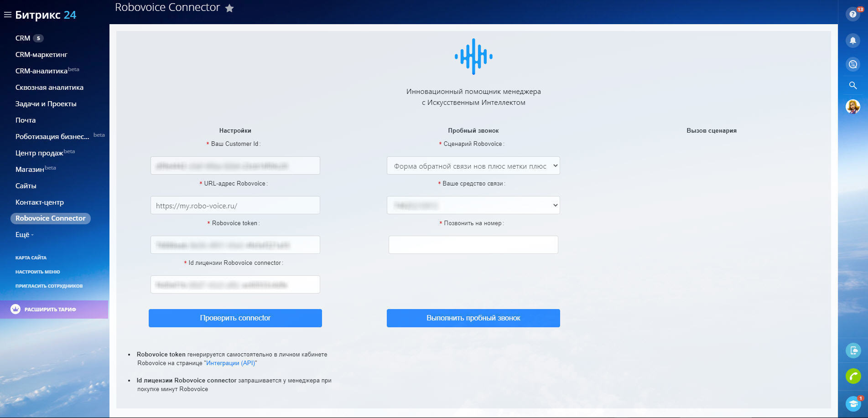Click the Битрикс 24 logo
The width and height of the screenshot is (868, 418).
[x=46, y=15]
